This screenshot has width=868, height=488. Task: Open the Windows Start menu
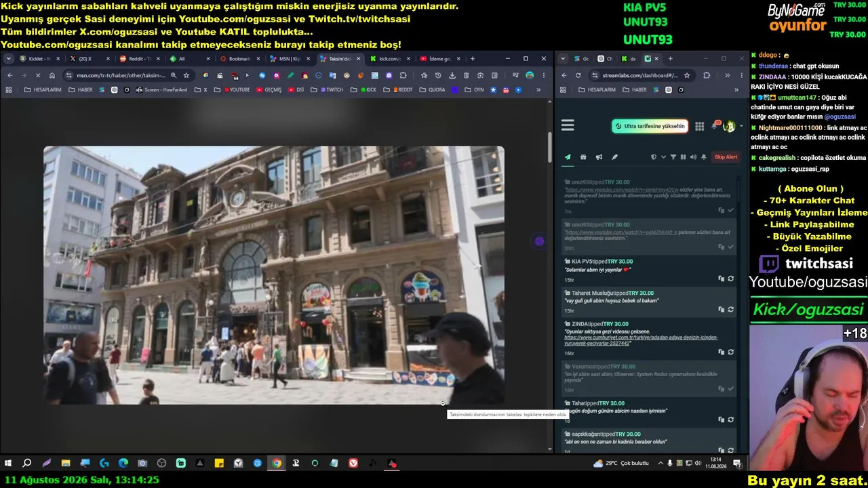8,464
